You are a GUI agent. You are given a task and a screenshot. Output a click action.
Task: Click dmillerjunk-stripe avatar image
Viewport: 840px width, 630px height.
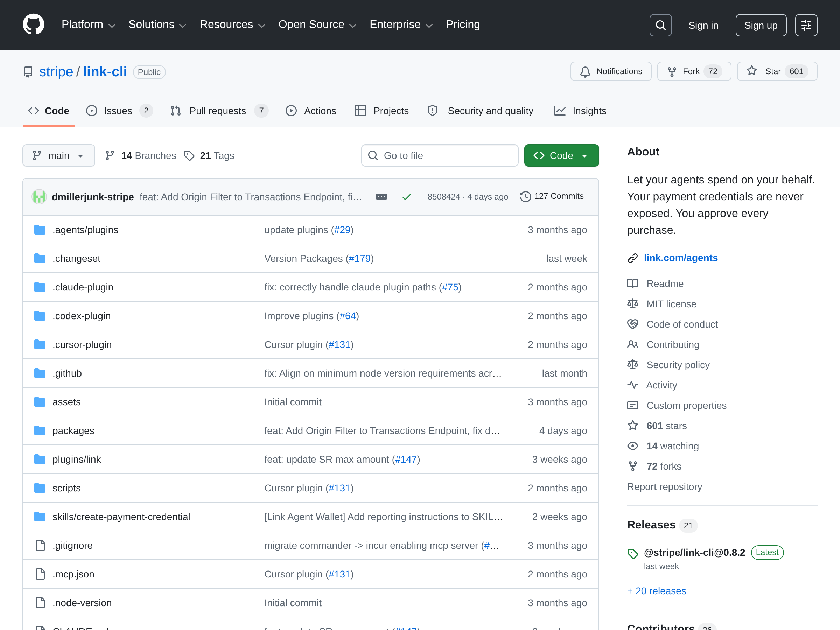(39, 197)
